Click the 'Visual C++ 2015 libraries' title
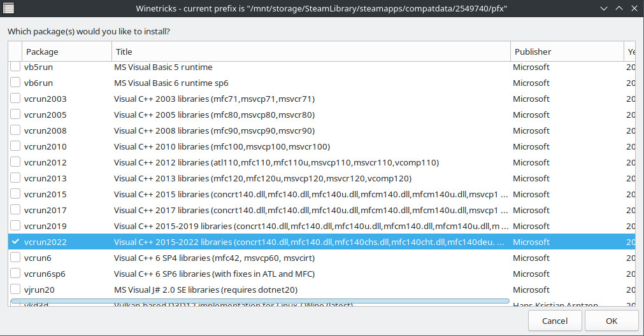The width and height of the screenshot is (644, 336). click(x=311, y=194)
